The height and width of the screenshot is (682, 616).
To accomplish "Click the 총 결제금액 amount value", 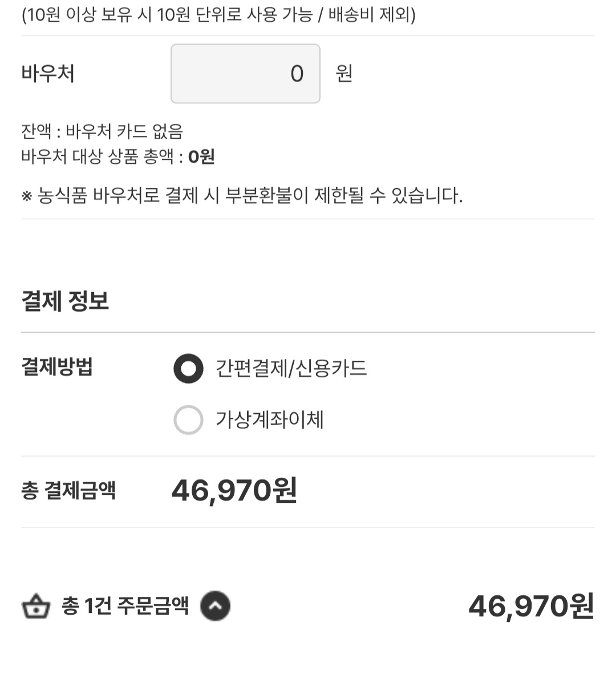I will [234, 490].
